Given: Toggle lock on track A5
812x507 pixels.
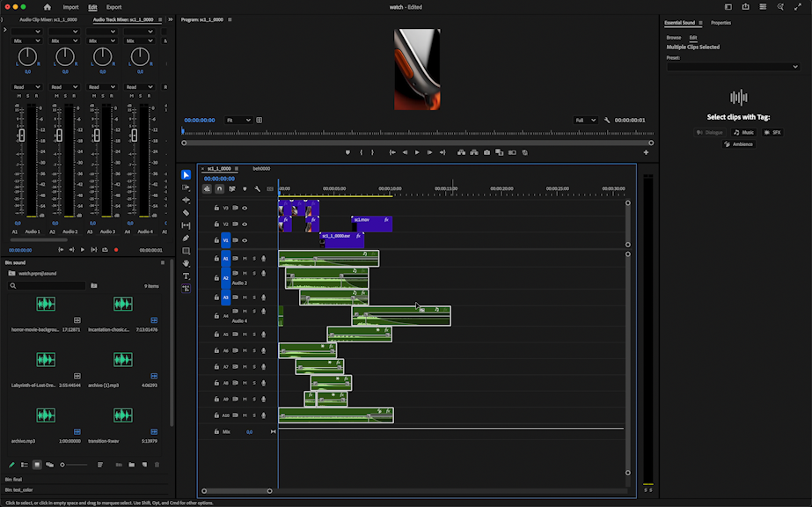Looking at the screenshot, I should click(216, 334).
